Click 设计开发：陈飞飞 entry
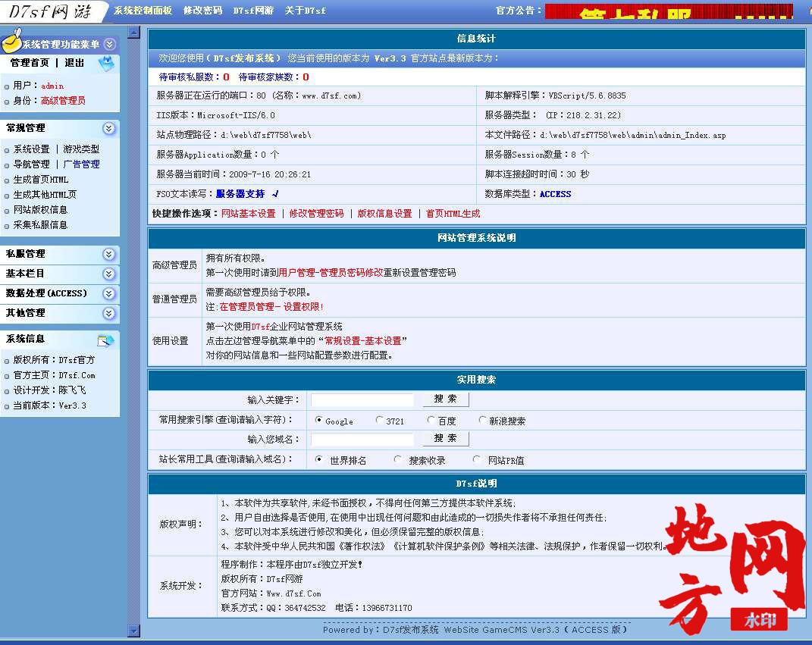Viewport: 812px width, 645px height. coord(50,390)
